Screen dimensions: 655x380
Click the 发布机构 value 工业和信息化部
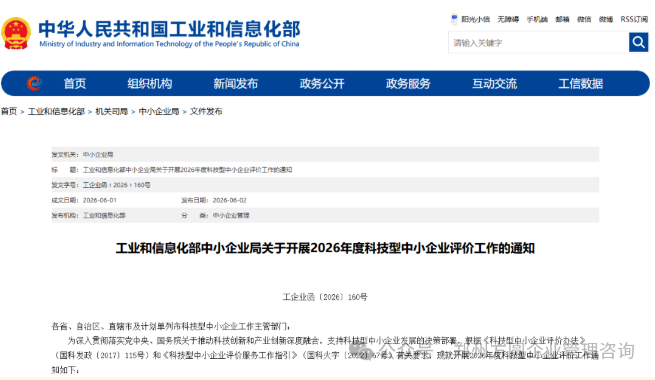[x=104, y=215]
